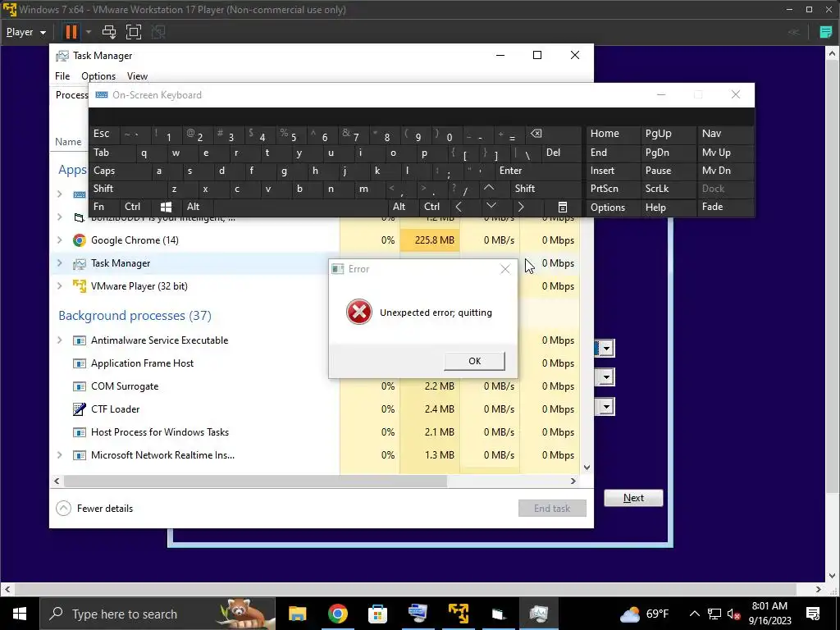Screen dimensions: 840x630
Task: Expand the Google Chrome (14) process group
Action: point(59,240)
